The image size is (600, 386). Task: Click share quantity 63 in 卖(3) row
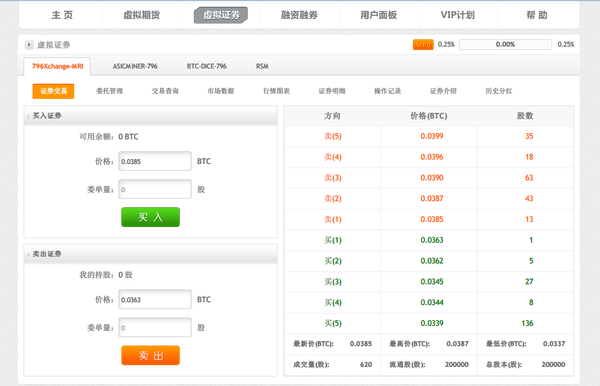click(529, 178)
